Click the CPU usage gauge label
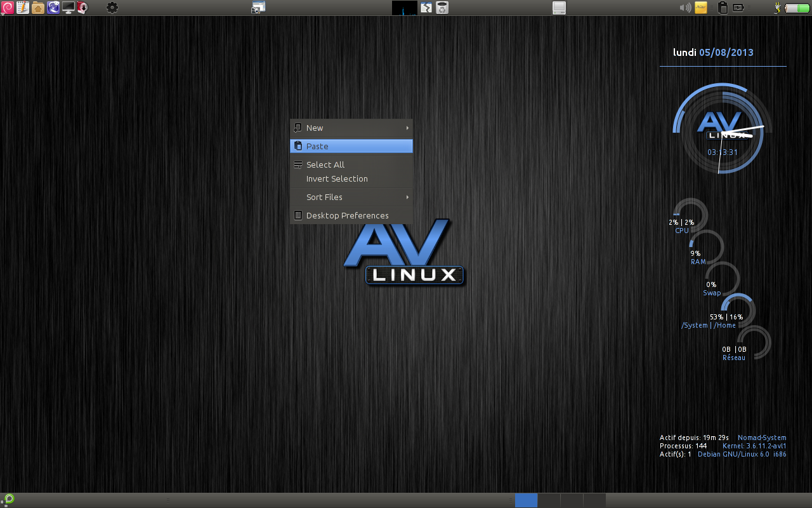The image size is (812, 508). pyautogui.click(x=682, y=231)
